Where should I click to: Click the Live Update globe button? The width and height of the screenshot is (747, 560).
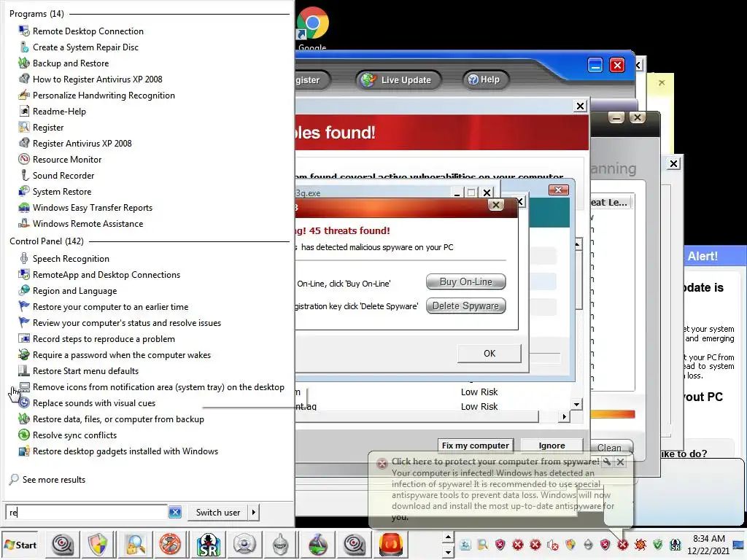pos(398,79)
